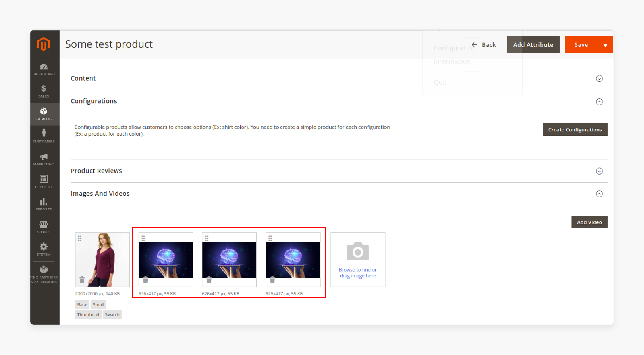Open the Save button dropdown arrow
This screenshot has width=644, height=355.
click(x=605, y=45)
